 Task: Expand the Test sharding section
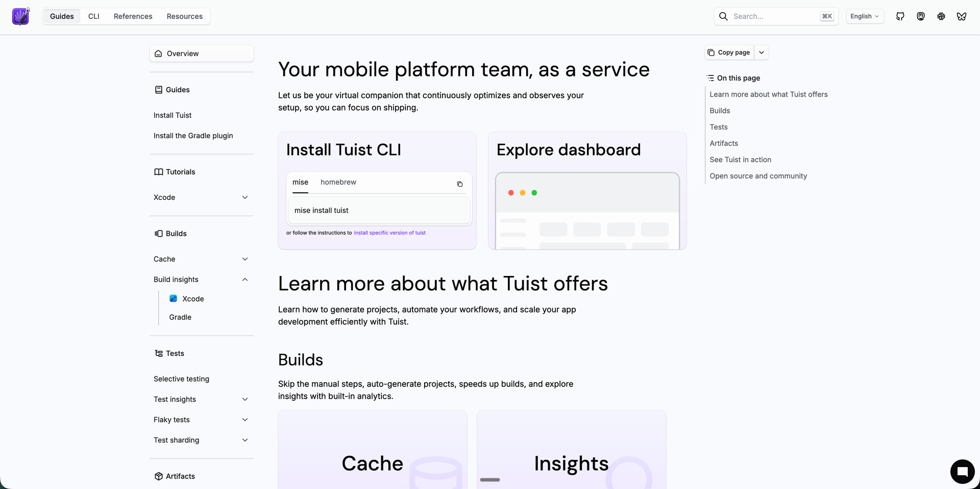pos(245,440)
